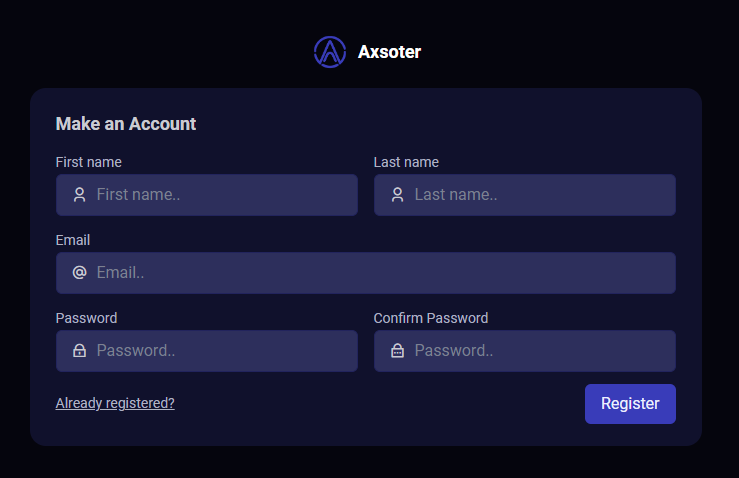Click the lock icon in Password field
The image size is (739, 478).
click(80, 350)
